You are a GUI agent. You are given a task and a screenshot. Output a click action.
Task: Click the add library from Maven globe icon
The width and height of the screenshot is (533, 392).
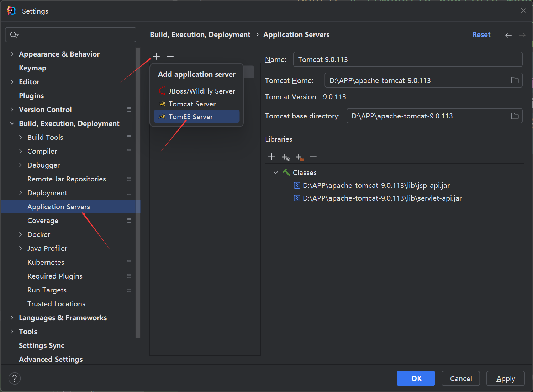(286, 157)
